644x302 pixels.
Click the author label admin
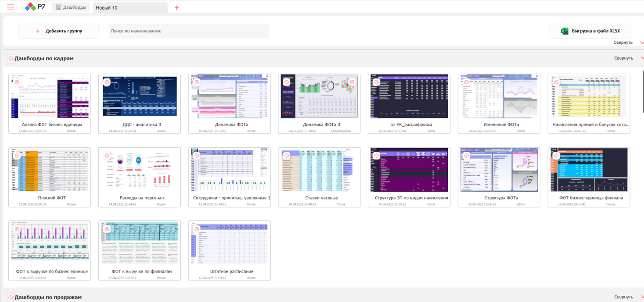tap(521, 205)
